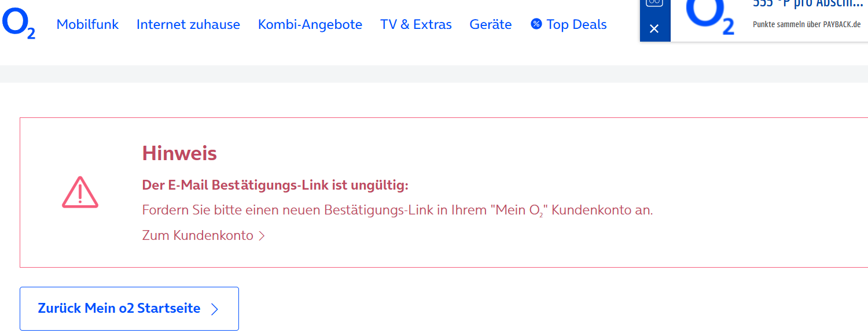Open the TV & Extras menu
Viewport: 868px width, 333px height.
click(416, 24)
